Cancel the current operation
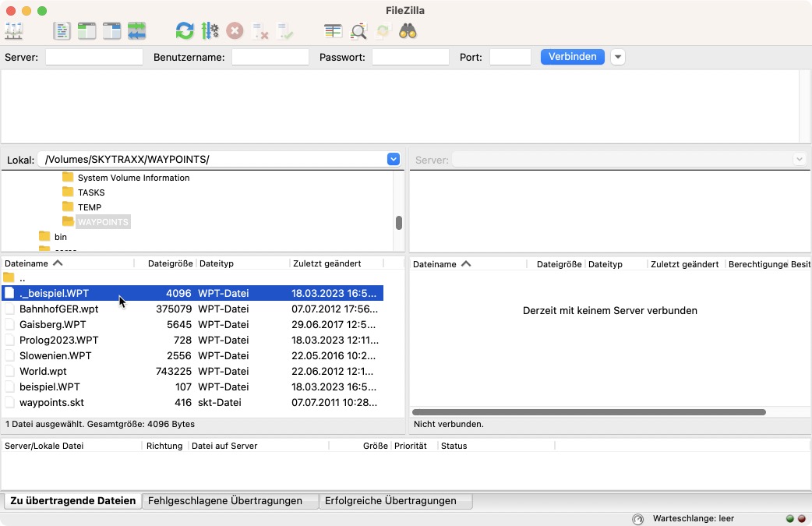This screenshot has height=526, width=812. (234, 30)
